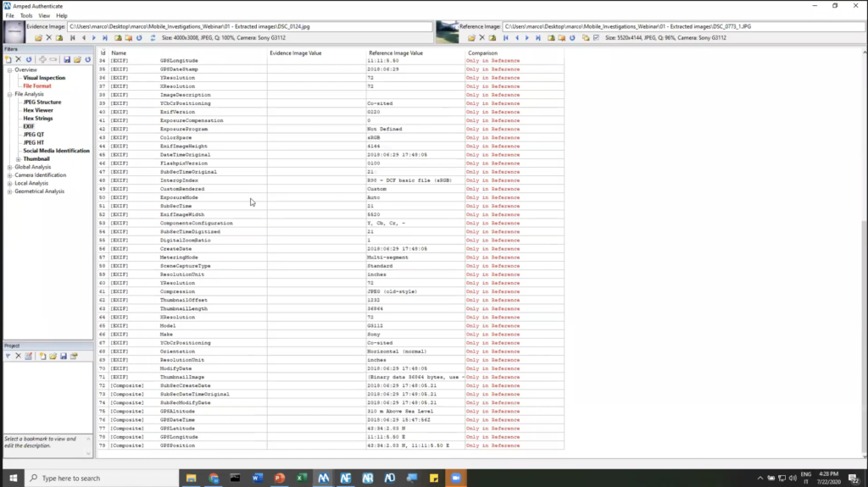This screenshot has height=487, width=868.
Task: Collapse the File Analysis tree node
Action: [9, 95]
